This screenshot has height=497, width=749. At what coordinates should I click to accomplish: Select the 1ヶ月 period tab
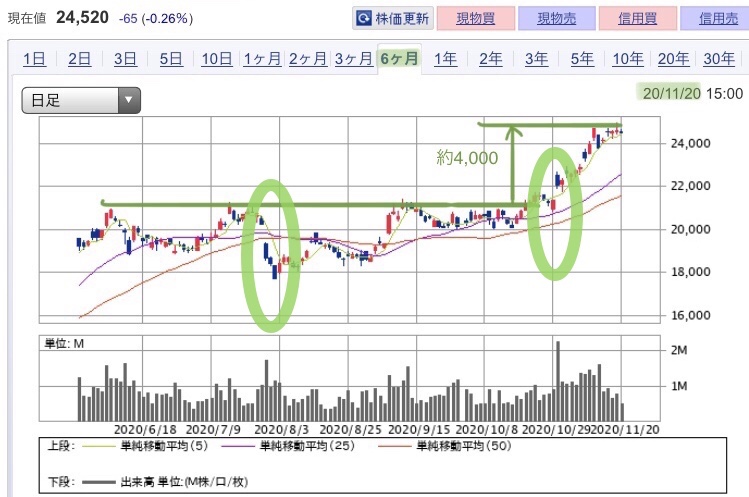pos(262,59)
